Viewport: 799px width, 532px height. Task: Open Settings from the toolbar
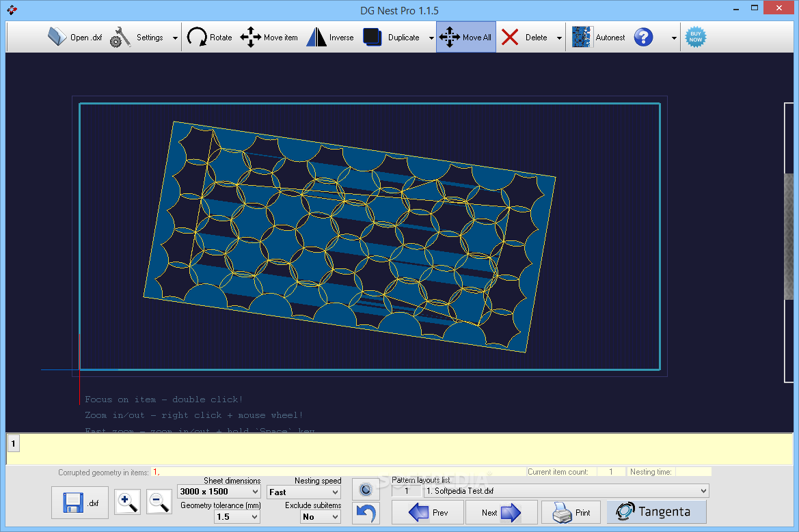[137, 37]
